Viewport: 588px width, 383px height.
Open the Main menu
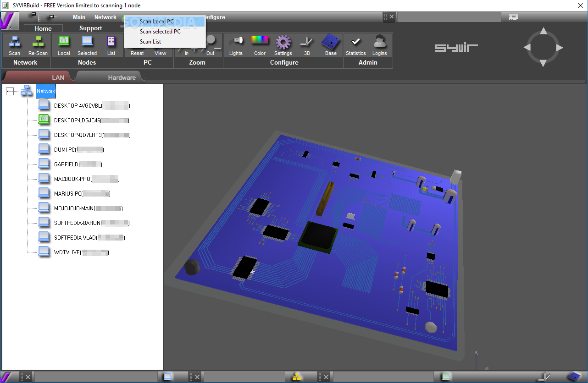(79, 17)
